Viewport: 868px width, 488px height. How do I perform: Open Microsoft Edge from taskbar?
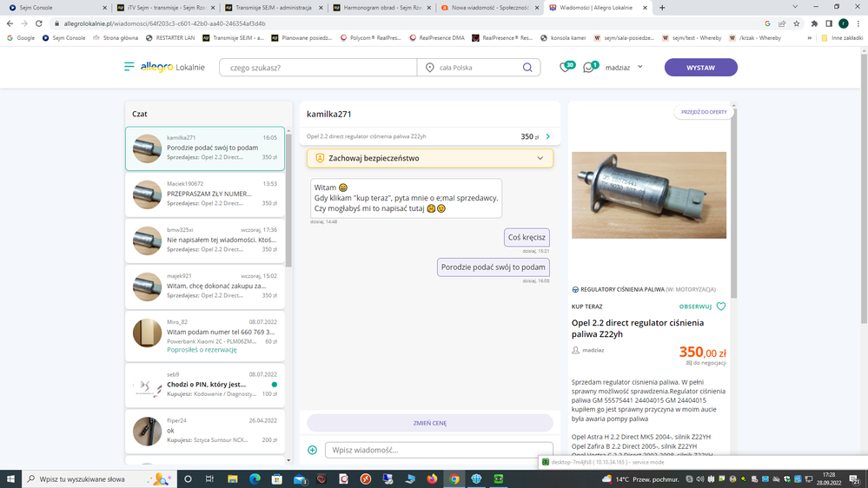(x=255, y=479)
